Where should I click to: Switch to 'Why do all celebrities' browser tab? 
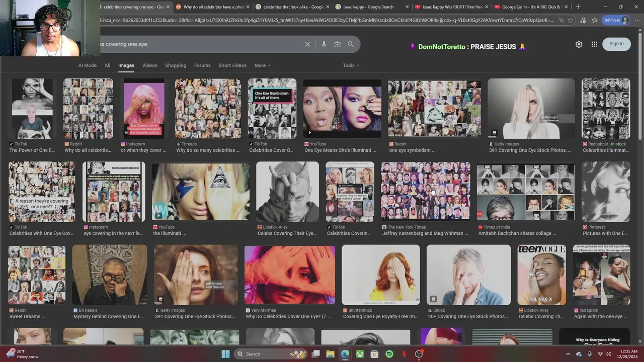[x=211, y=7]
